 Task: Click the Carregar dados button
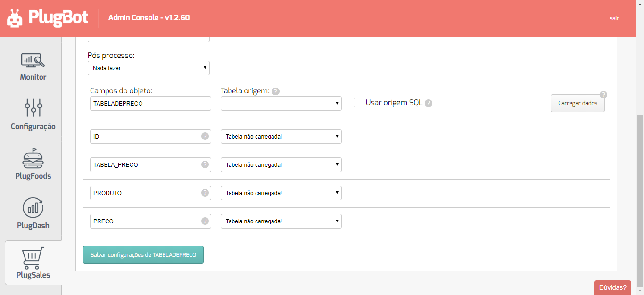click(x=578, y=103)
